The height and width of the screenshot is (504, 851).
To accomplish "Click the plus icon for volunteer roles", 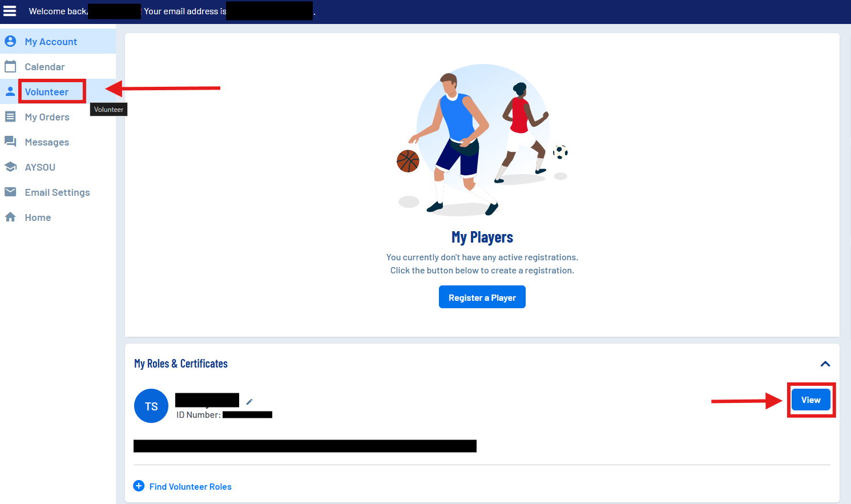I will tap(139, 486).
